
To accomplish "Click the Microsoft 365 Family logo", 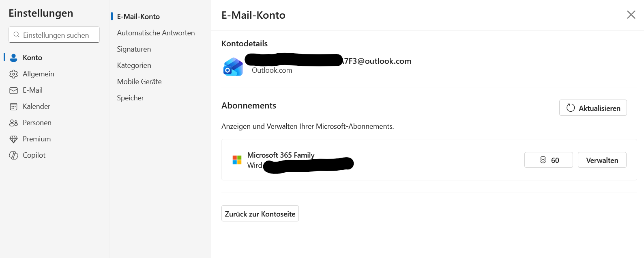I will coord(237,160).
